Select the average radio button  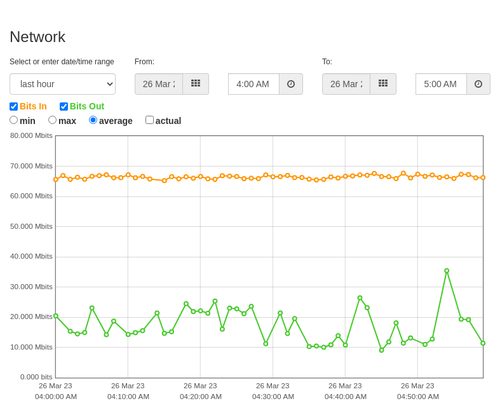tap(93, 120)
